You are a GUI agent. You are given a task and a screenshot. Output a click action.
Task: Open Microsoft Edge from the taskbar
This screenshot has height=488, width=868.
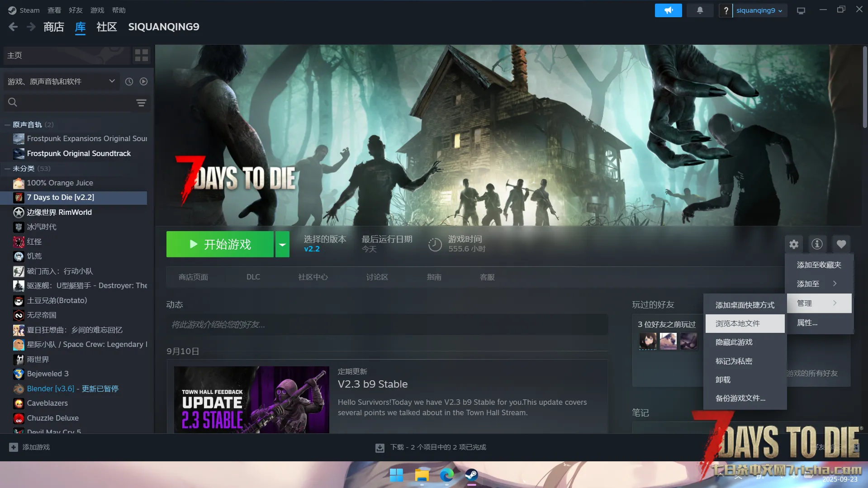(446, 475)
